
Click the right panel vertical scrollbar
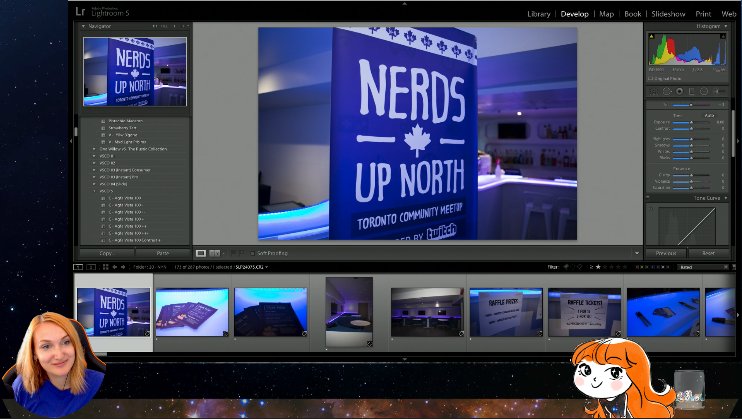click(x=733, y=133)
